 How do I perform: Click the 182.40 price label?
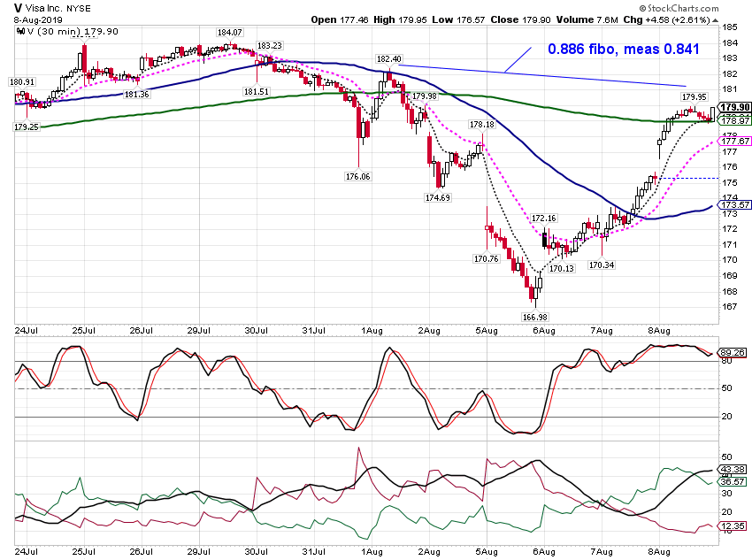tap(388, 59)
